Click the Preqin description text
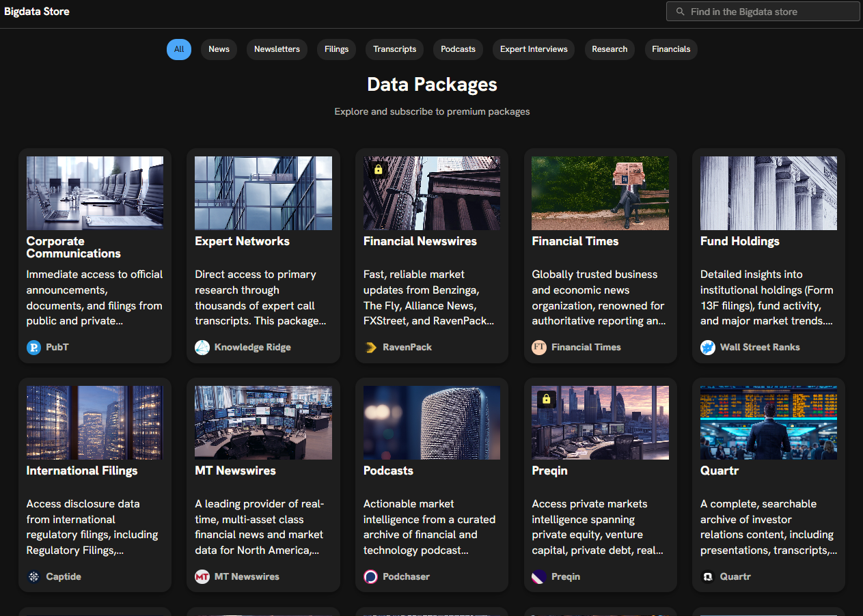This screenshot has height=616, width=863. pos(597,527)
